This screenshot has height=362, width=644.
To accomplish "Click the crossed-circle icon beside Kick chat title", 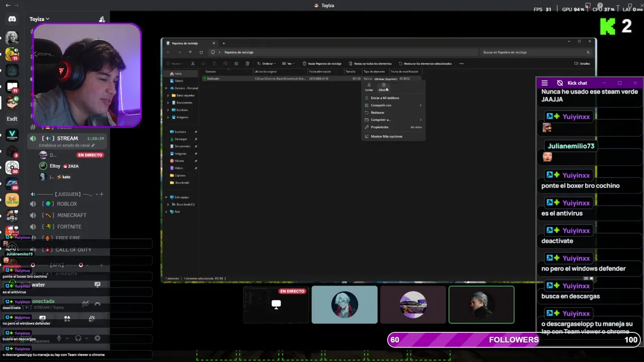I will (x=560, y=83).
